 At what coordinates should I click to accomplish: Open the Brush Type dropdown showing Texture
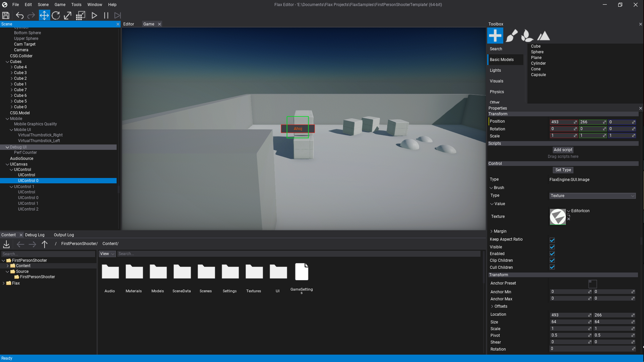[x=592, y=196]
